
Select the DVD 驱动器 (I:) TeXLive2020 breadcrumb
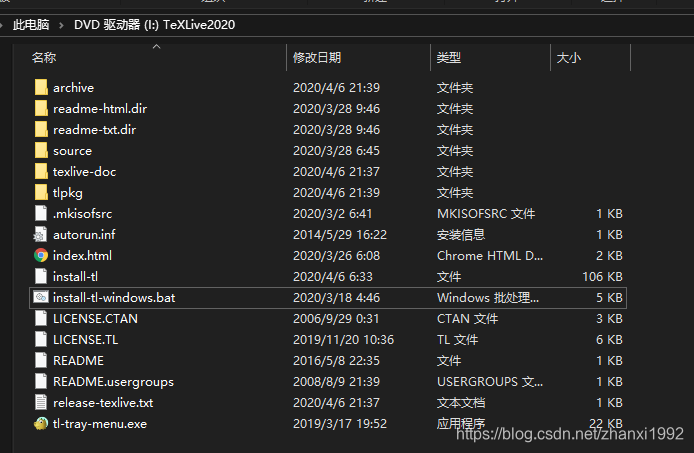[x=154, y=25]
